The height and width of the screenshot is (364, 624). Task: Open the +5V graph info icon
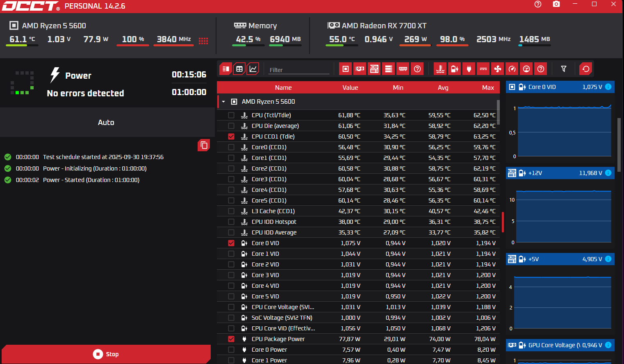(608, 259)
